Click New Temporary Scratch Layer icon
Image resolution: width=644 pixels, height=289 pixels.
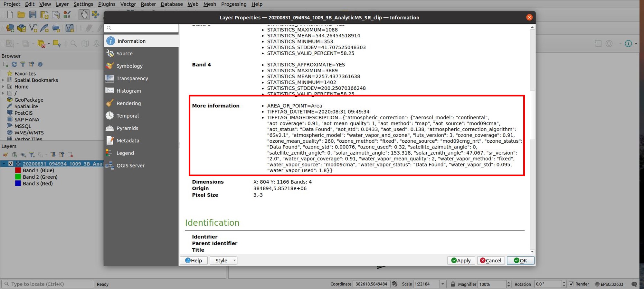pos(56,28)
